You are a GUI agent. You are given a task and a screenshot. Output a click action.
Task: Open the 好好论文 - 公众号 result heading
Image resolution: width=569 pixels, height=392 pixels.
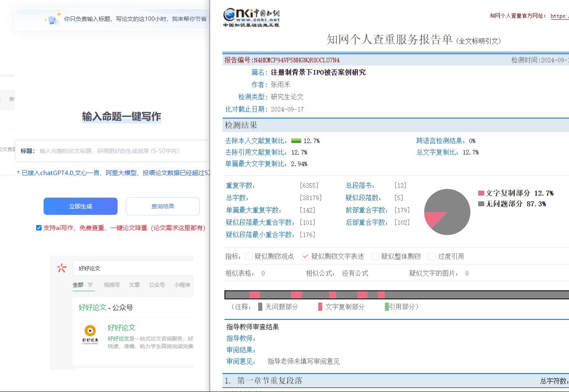[106, 307]
